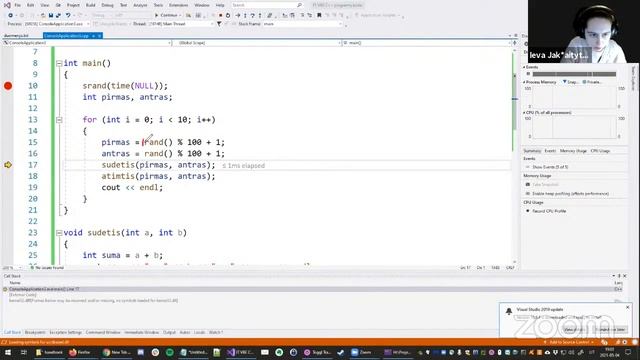Collapse the for loop block at line 13
The height and width of the screenshot is (360, 640).
59,120
